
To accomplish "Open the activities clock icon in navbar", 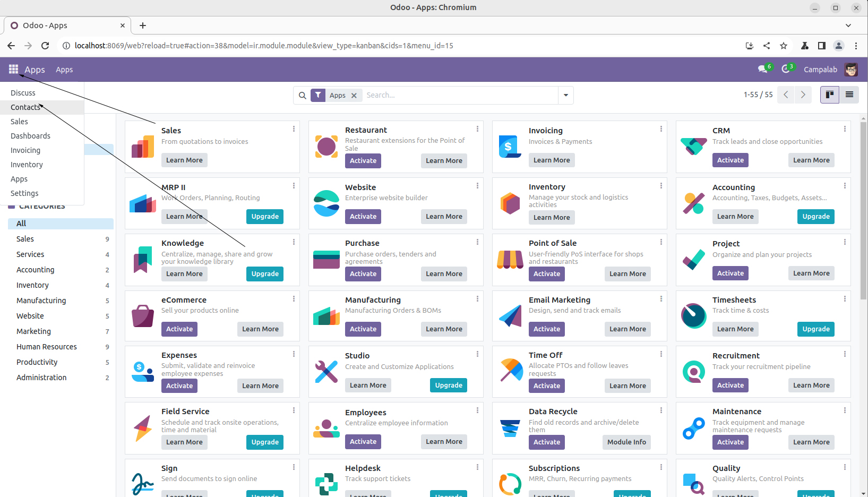I will coord(786,70).
